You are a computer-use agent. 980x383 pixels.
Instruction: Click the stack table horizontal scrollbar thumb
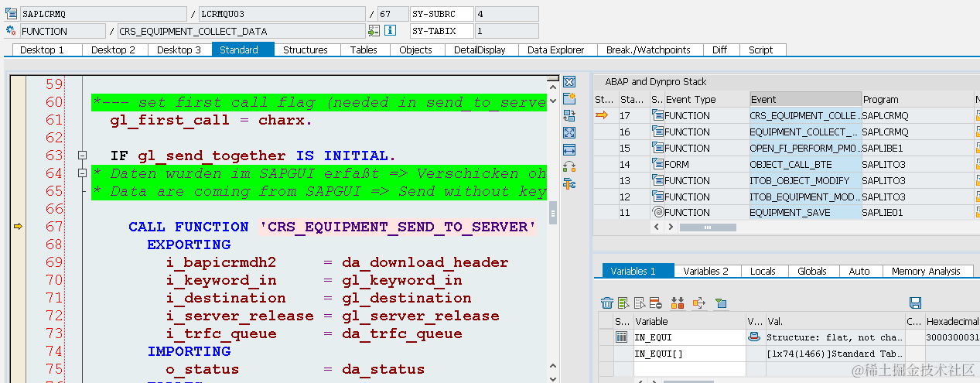708,227
